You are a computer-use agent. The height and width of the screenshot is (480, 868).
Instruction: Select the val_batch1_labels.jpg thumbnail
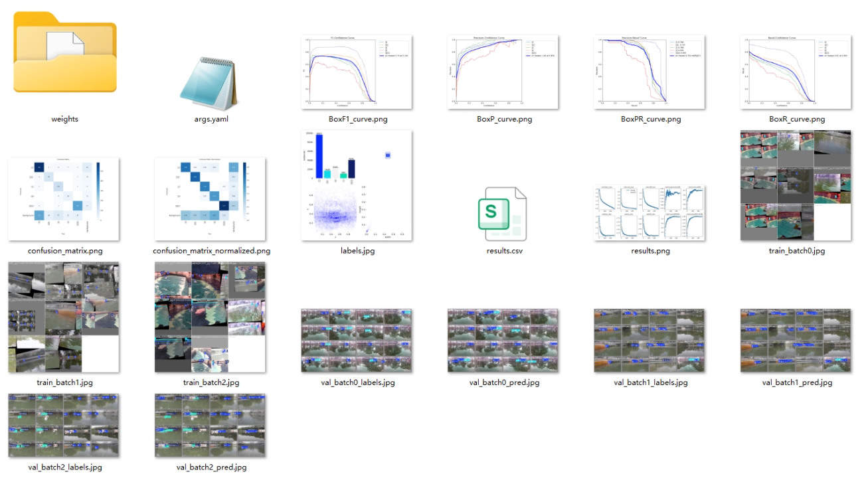pos(650,340)
